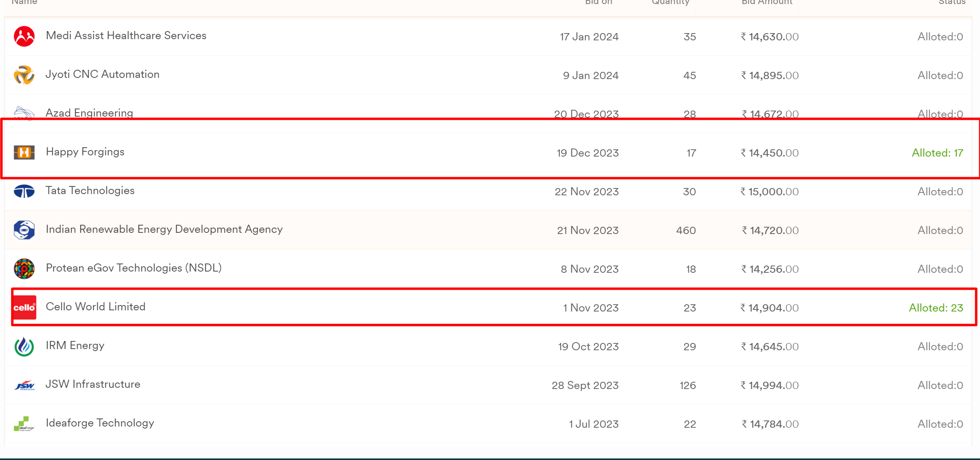This screenshot has width=980, height=460.
Task: Click the bid amount ₹ 14,784.00
Action: [770, 424]
